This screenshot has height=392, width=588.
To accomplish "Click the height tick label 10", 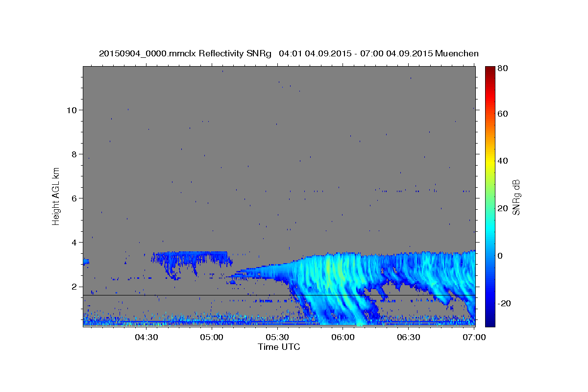I will 72,110.
